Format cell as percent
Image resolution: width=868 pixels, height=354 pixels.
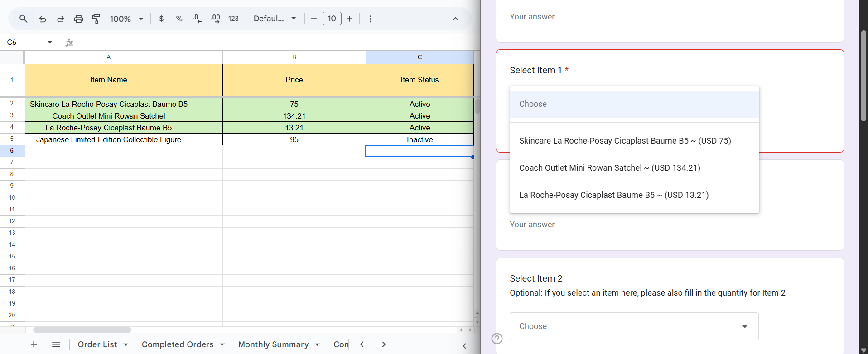pos(179,19)
